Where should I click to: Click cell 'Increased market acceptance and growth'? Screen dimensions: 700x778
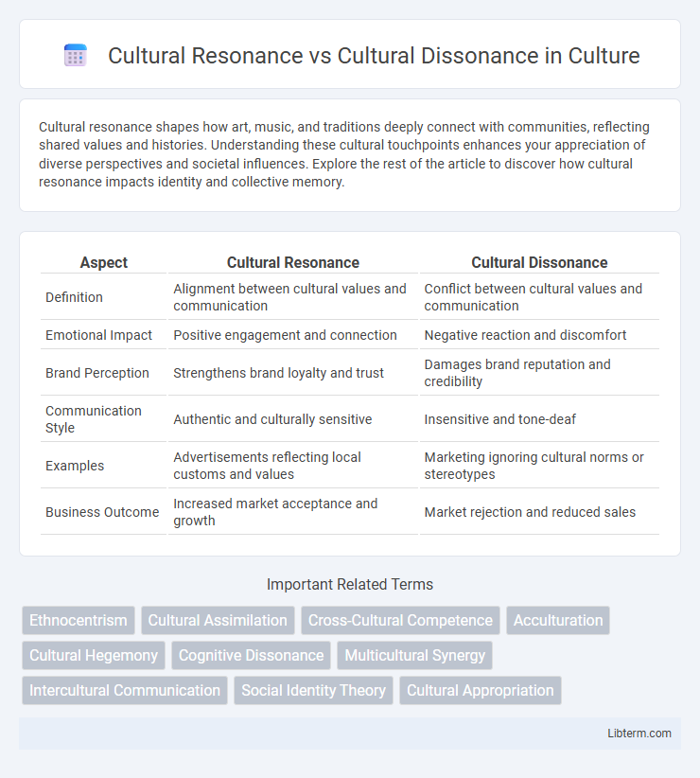pos(293,512)
